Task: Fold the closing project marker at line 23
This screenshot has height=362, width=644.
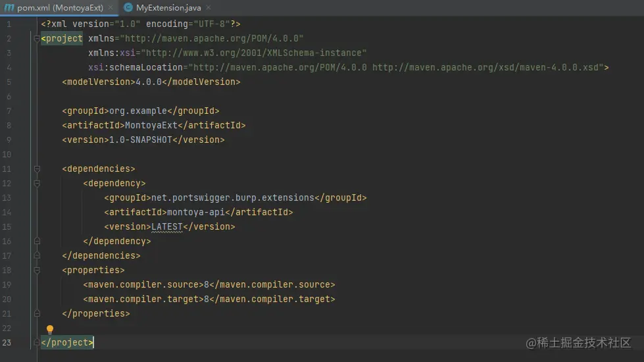Action: point(37,343)
